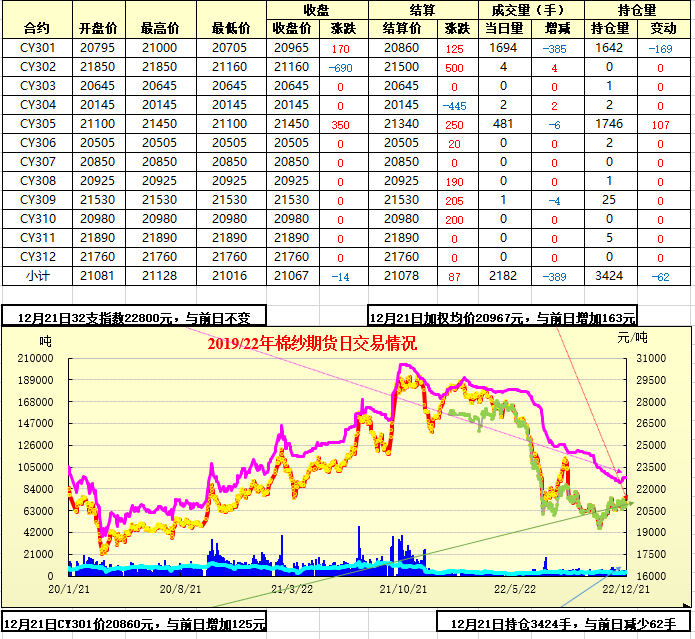
Task: Select the CY301 contract name cell
Action: click(x=36, y=48)
